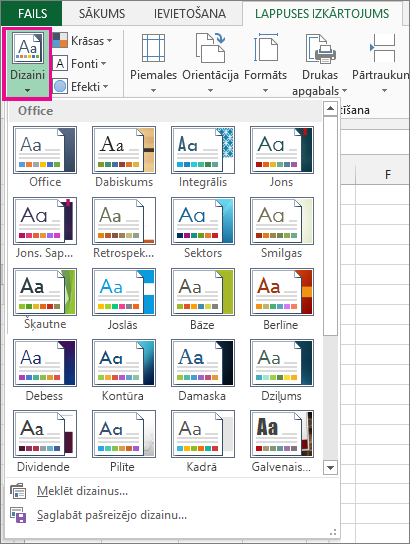
Task: Click the Pārtraukumi page breaks icon
Action: point(383,48)
